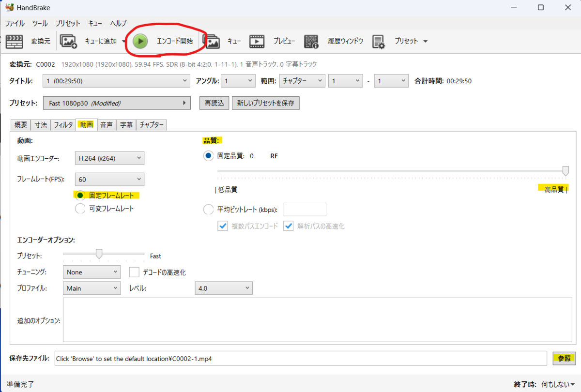Open the 範囲 チャプター dropdown
The height and width of the screenshot is (392, 581).
click(302, 81)
